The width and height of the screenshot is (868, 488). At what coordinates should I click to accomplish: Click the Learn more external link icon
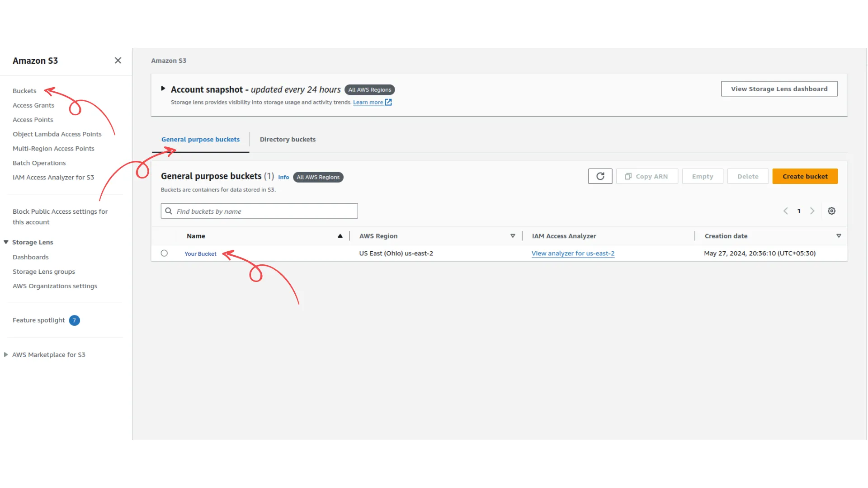[388, 103]
